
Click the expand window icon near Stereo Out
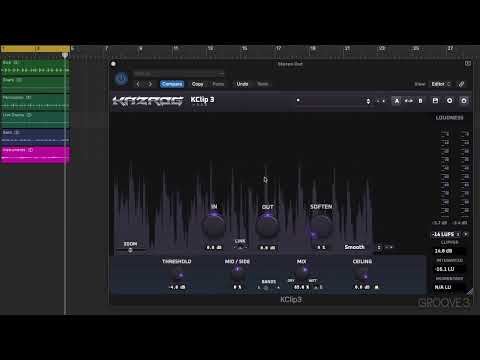pyautogui.click(x=468, y=63)
